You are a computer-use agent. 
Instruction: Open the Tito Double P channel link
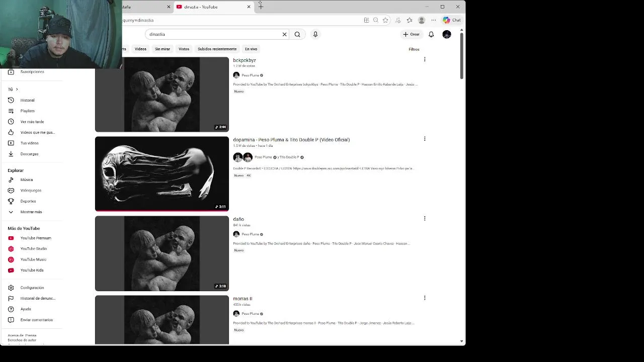tap(289, 157)
